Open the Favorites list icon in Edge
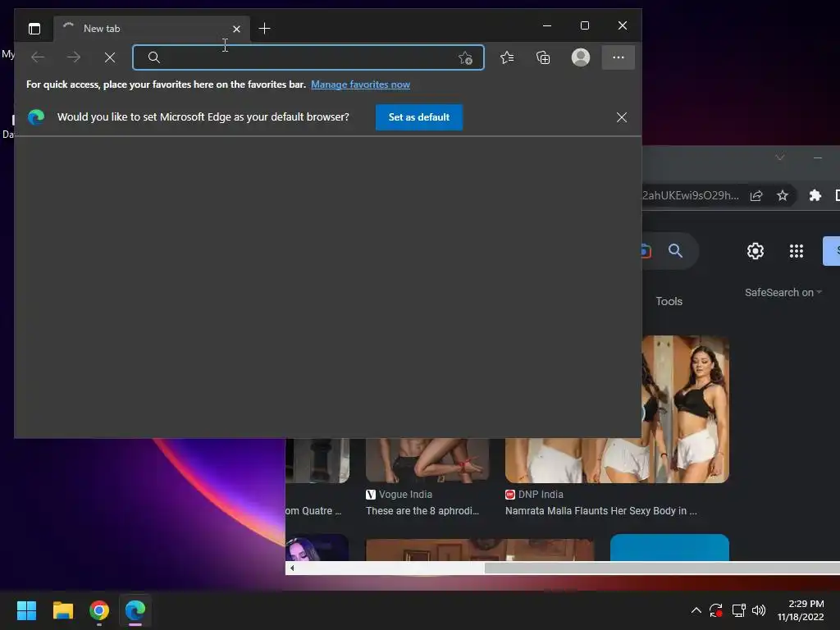Image resolution: width=840 pixels, height=630 pixels. click(x=507, y=57)
